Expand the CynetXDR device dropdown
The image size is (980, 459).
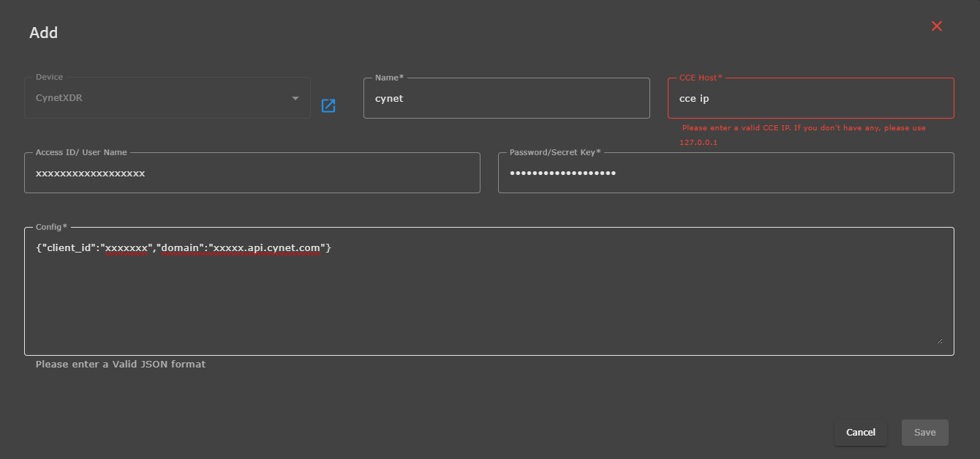pos(167,98)
